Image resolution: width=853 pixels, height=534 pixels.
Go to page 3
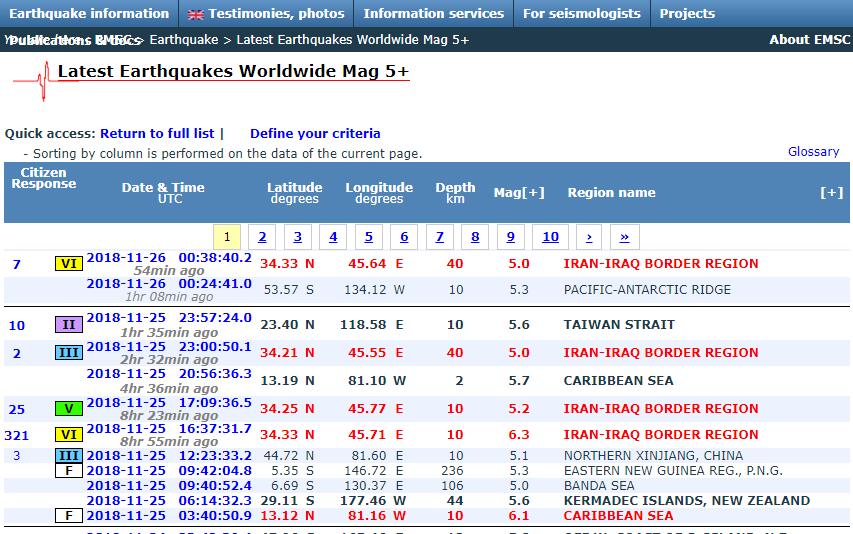point(298,237)
